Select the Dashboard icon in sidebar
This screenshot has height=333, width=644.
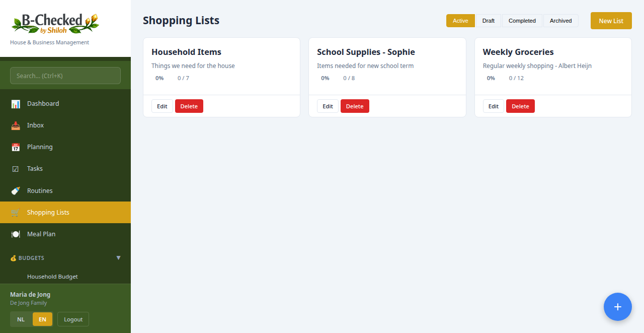[x=16, y=103]
